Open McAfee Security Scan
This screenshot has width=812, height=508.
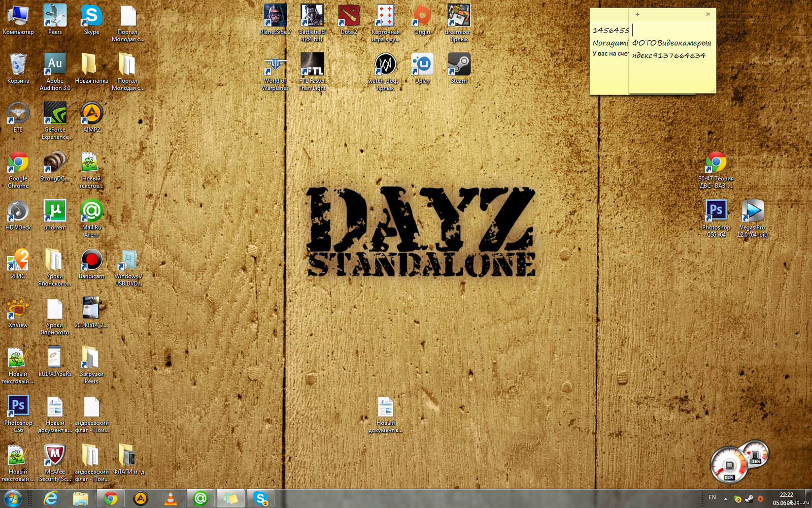55,463
